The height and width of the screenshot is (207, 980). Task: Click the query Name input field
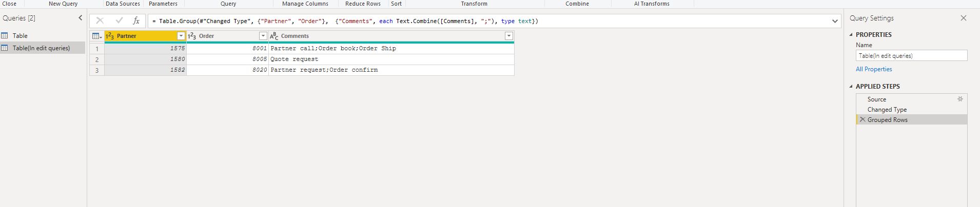click(911, 55)
